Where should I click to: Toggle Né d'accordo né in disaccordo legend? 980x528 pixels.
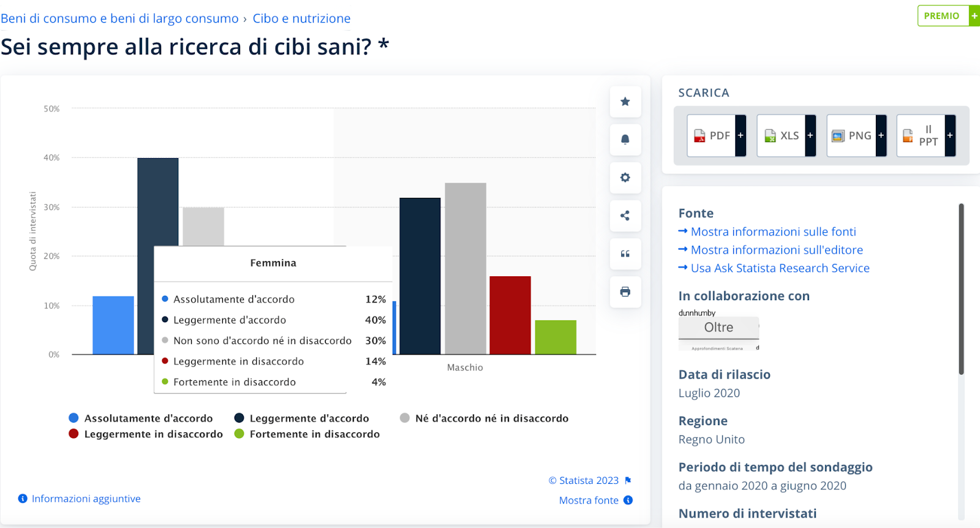coord(484,418)
